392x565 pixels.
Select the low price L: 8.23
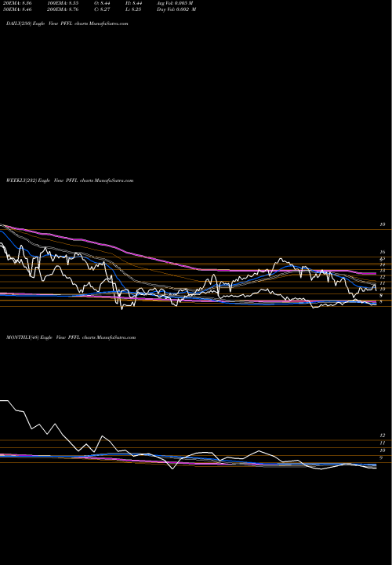[x=133, y=9]
